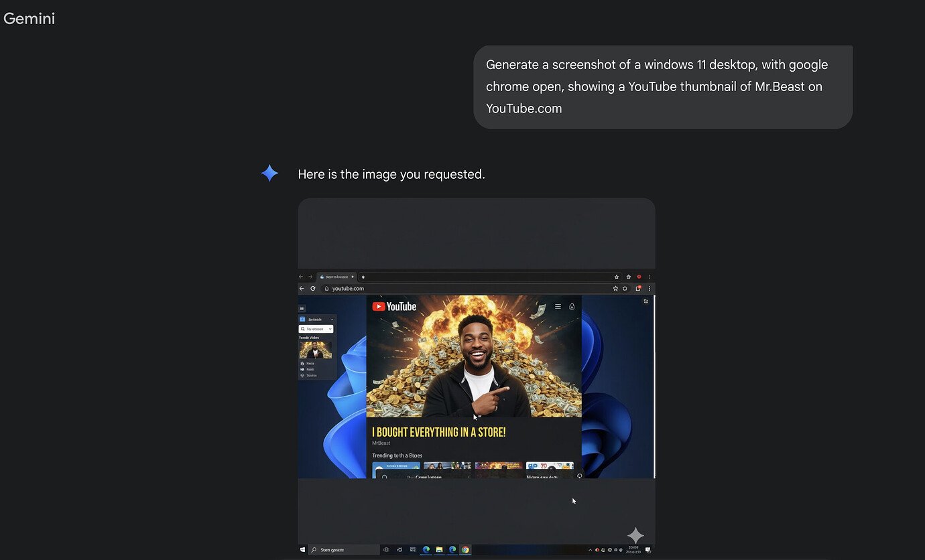Click the taskbar search box in the generated image
925x560 pixels.
(x=345, y=550)
